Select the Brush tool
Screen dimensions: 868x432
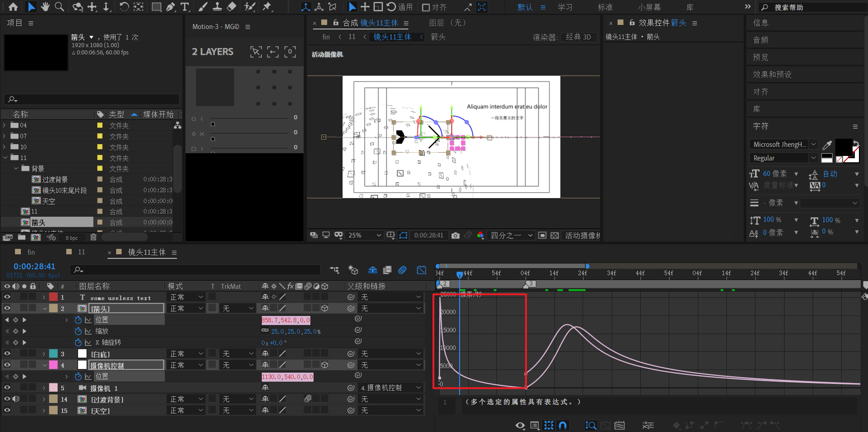(x=203, y=7)
